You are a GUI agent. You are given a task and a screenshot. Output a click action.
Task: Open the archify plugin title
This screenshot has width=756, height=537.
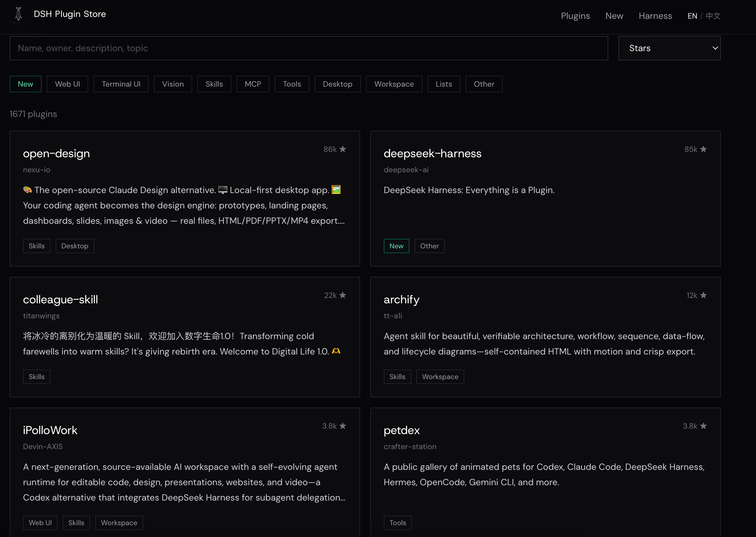coord(401,300)
